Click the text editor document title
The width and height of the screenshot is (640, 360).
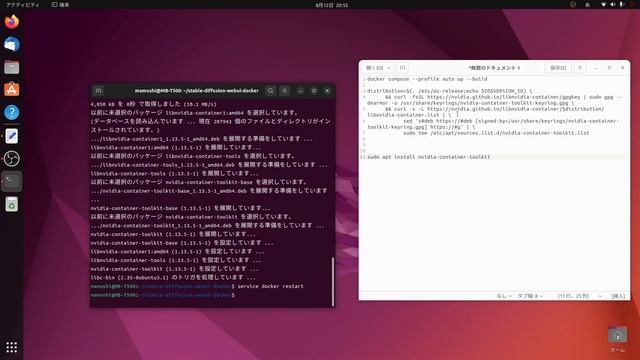tap(494, 68)
